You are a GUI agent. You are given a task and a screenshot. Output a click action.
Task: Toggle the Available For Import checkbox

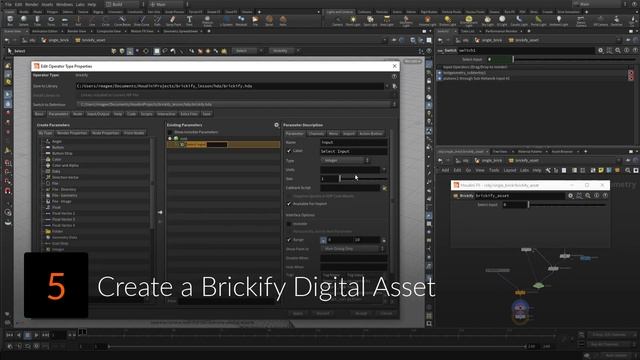coord(289,203)
